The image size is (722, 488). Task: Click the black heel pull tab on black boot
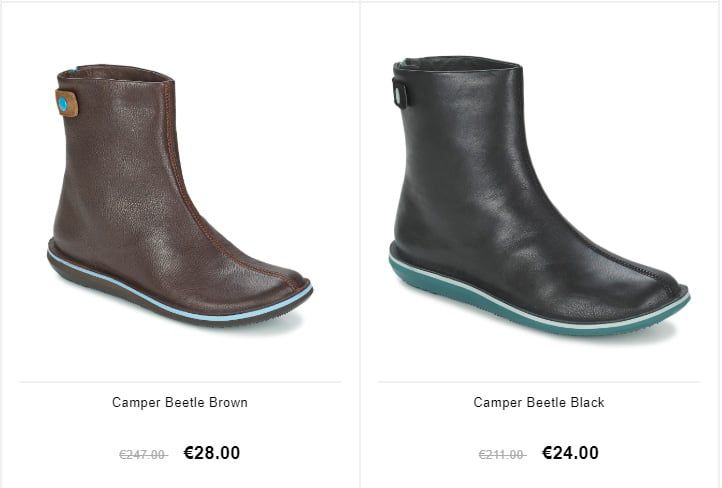pyautogui.click(x=400, y=93)
